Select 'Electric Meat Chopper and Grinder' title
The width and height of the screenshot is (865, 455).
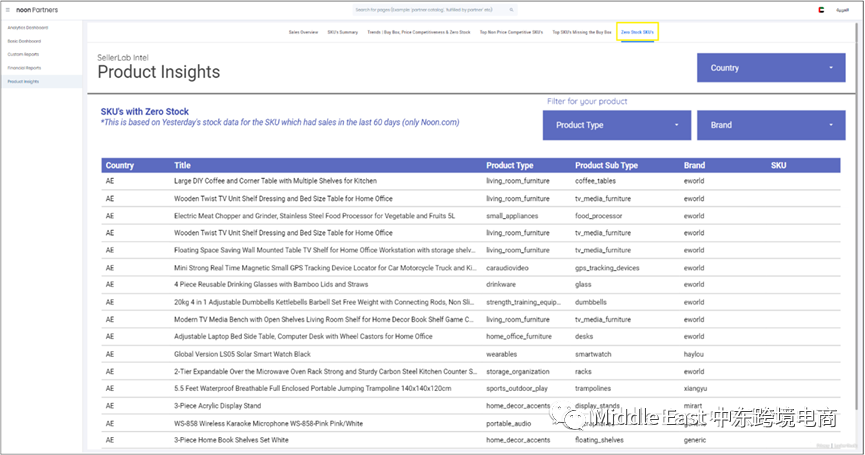point(314,216)
